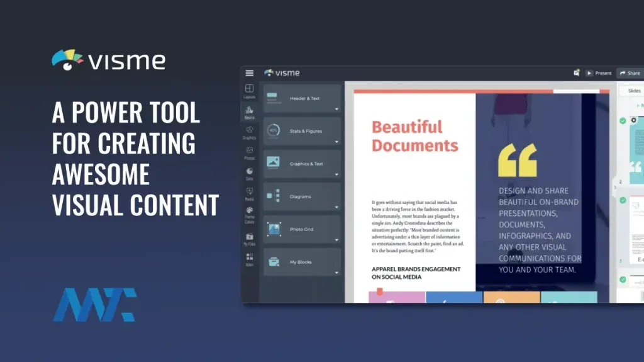The height and width of the screenshot is (362, 644).
Task: Click the Beautiful Documents heading
Action: pyautogui.click(x=415, y=136)
